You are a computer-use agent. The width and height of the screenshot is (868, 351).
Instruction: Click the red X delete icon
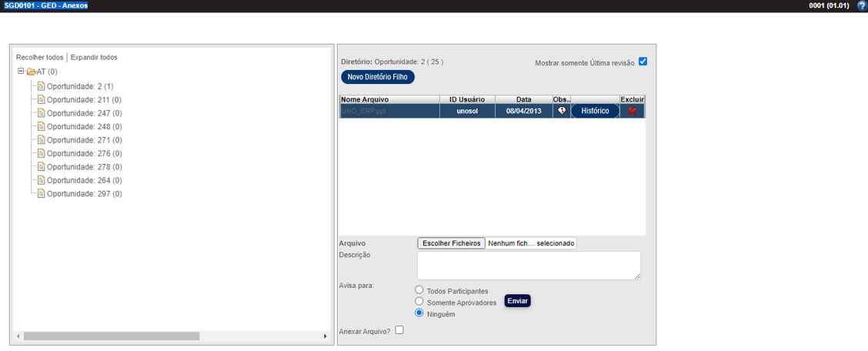pos(632,111)
